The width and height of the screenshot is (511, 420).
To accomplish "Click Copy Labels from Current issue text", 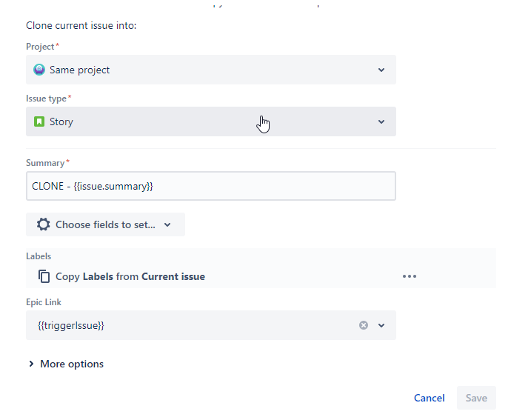I will tap(130, 276).
